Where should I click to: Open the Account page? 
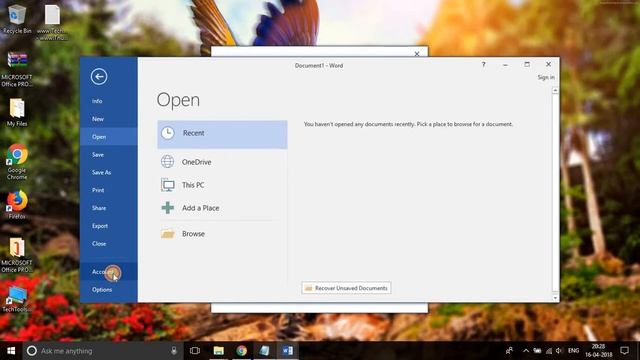coord(109,272)
